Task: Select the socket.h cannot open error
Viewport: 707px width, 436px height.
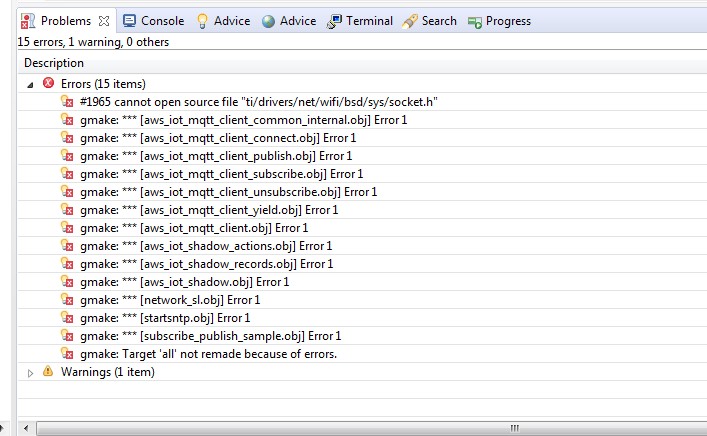Action: click(259, 102)
